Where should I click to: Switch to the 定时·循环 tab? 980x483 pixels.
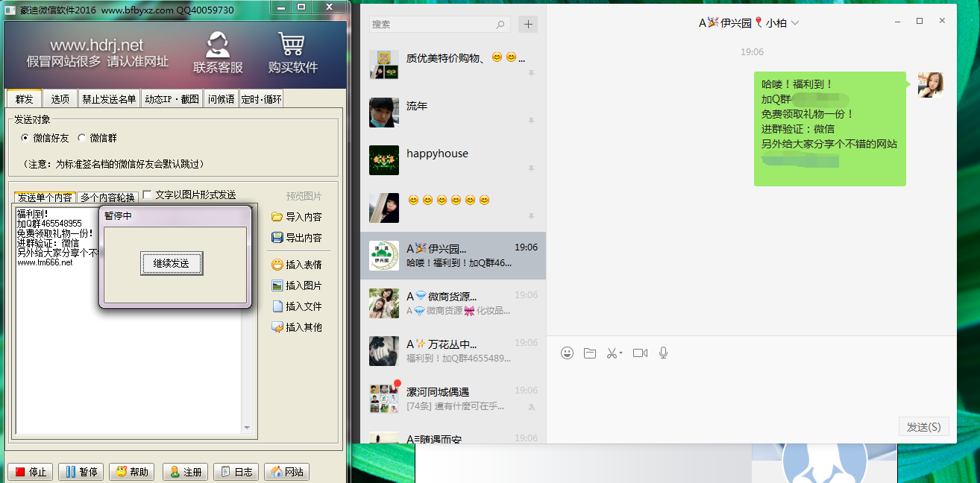tap(260, 98)
